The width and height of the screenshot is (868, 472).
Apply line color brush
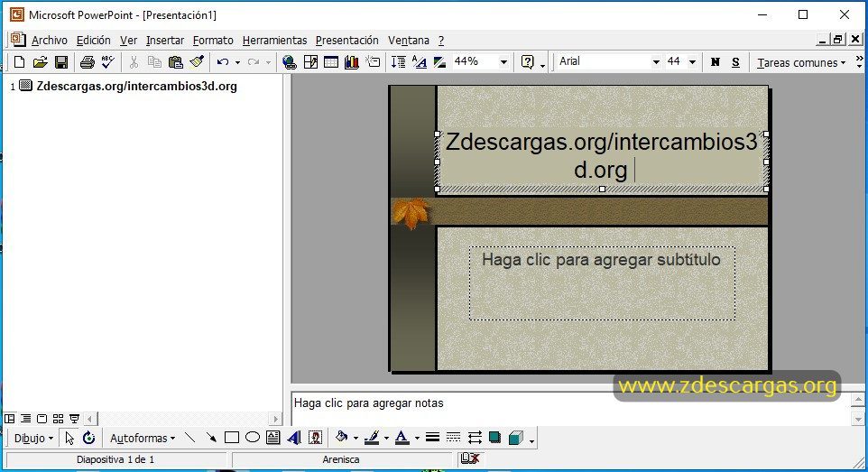click(x=372, y=439)
